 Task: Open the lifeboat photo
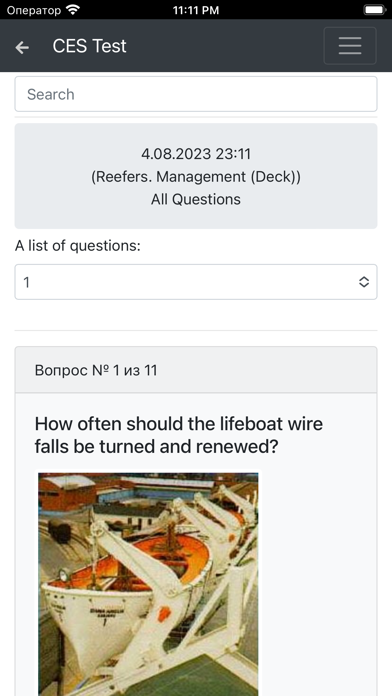tap(148, 584)
